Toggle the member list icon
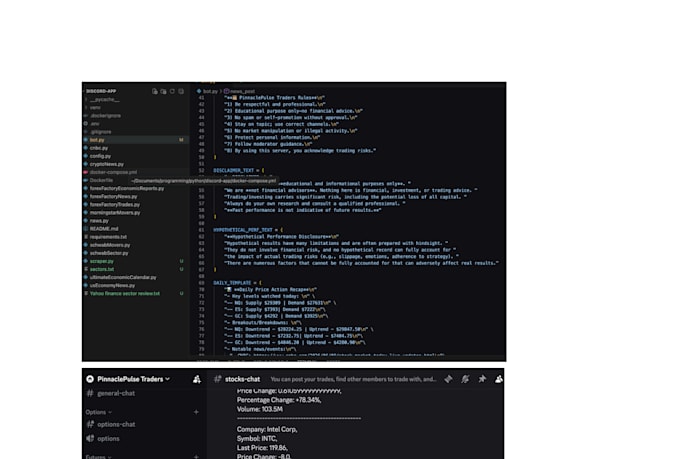The image size is (680, 459). click(499, 379)
